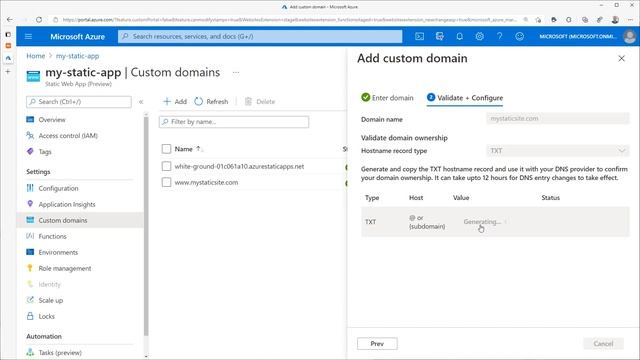Switch to Enter domain step
The width and height of the screenshot is (640, 360).
point(387,98)
